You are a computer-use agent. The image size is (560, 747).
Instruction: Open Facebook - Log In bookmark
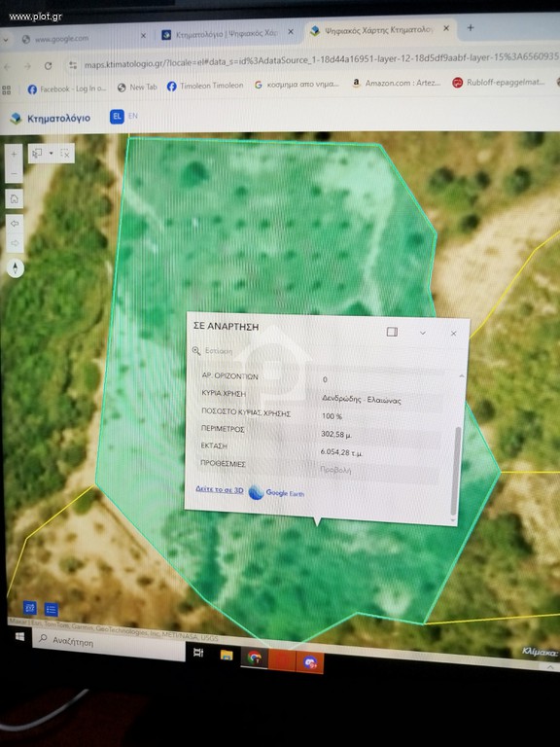click(67, 89)
